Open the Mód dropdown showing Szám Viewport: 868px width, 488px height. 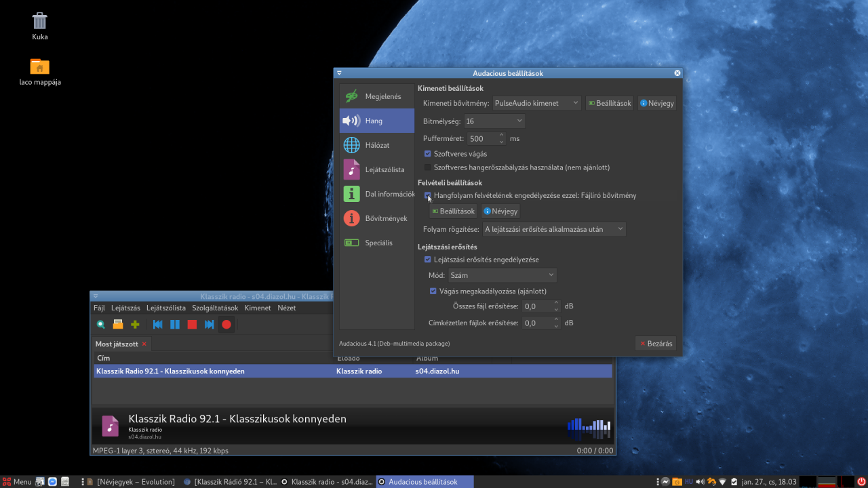[x=502, y=275]
